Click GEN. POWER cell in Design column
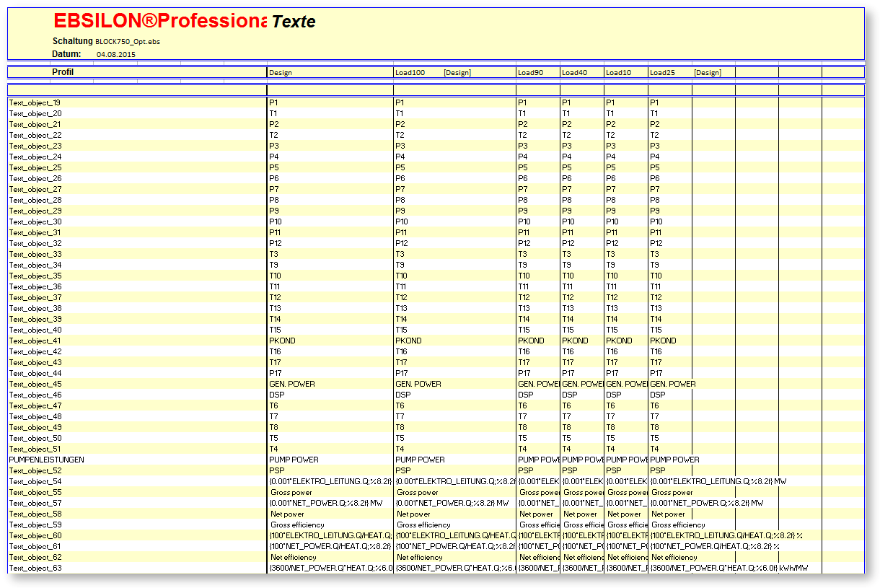880x588 pixels. tap(292, 384)
